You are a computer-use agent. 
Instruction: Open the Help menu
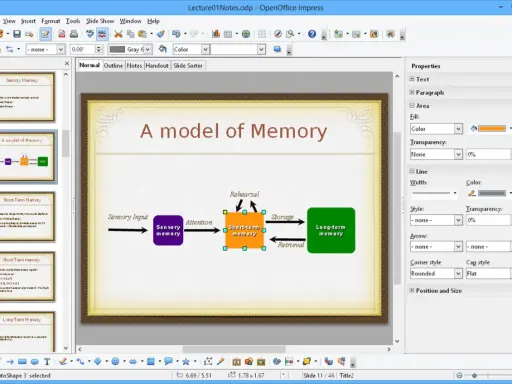(x=153, y=21)
